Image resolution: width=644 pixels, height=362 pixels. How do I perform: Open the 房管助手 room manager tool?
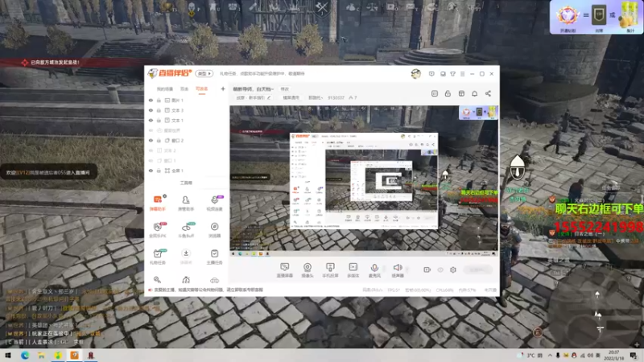point(186,203)
